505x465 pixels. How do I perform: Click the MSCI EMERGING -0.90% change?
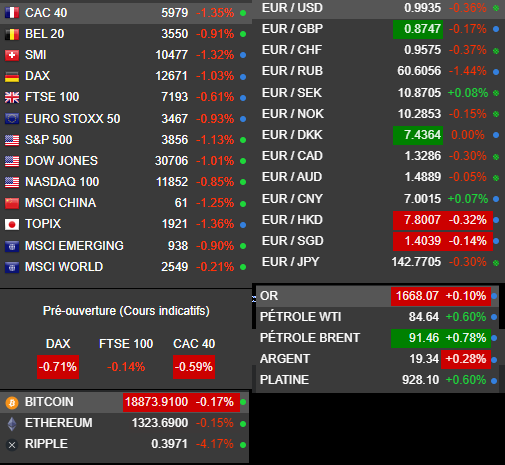click(215, 246)
